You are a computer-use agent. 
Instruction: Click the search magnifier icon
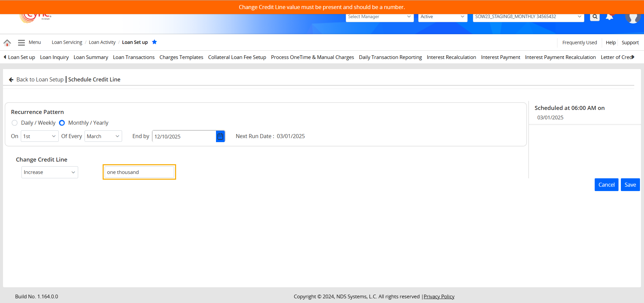point(595,17)
